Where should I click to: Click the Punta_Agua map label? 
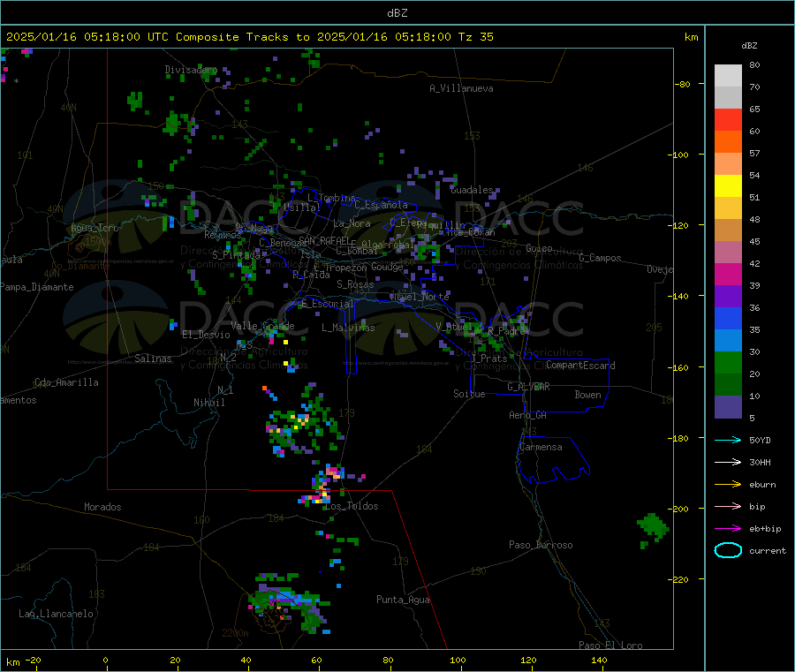coord(403,600)
